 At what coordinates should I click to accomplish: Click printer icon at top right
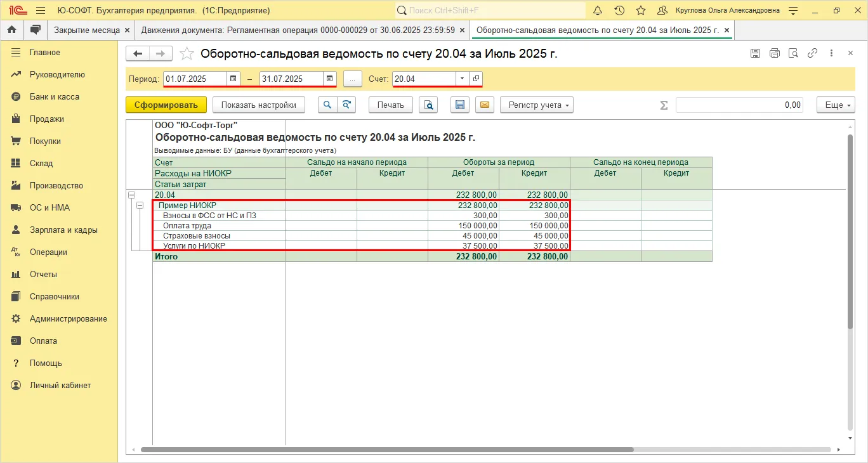pyautogui.click(x=775, y=54)
